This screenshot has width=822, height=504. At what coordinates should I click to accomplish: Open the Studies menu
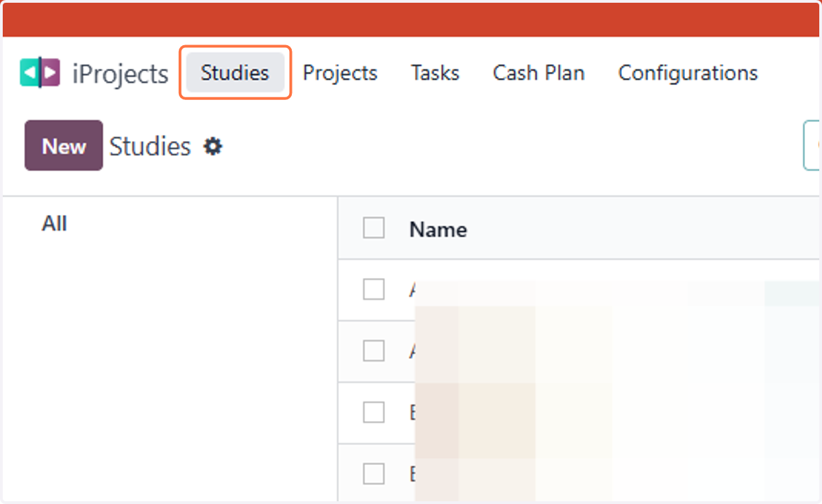click(235, 73)
